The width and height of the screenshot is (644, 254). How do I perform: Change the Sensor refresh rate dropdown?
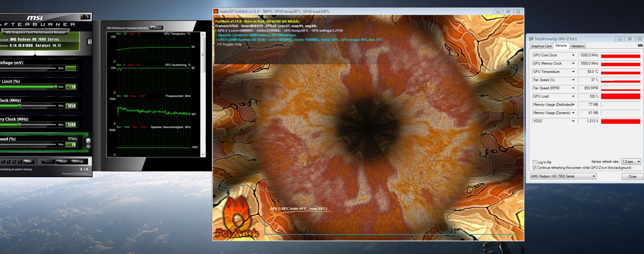pyautogui.click(x=631, y=162)
